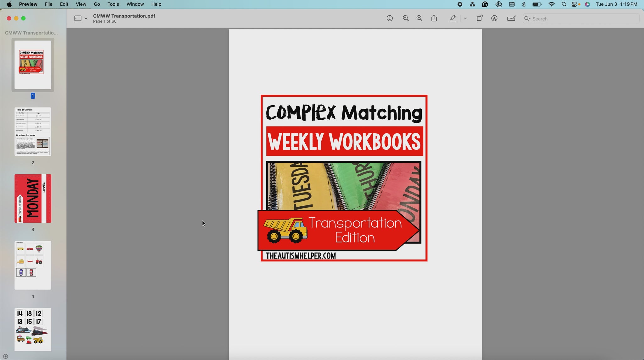Click the Zoom Out magnifier icon

click(x=406, y=19)
